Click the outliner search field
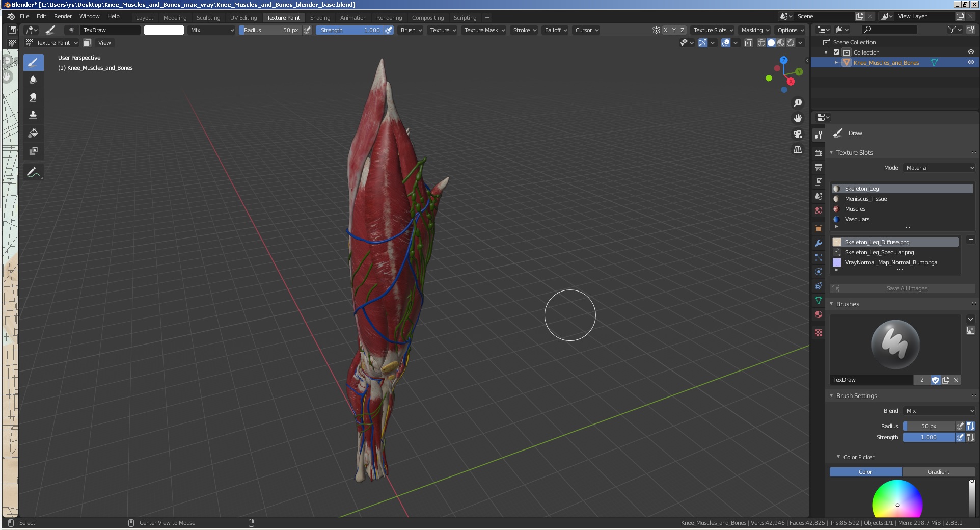980x530 pixels. point(889,30)
